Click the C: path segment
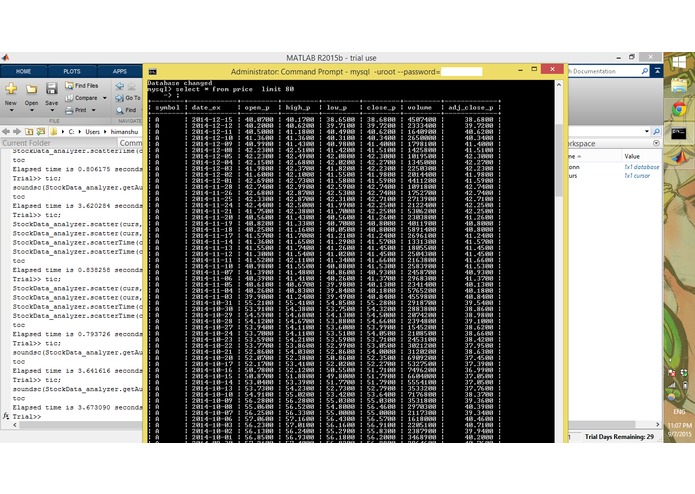The image size is (695, 494). (71, 132)
